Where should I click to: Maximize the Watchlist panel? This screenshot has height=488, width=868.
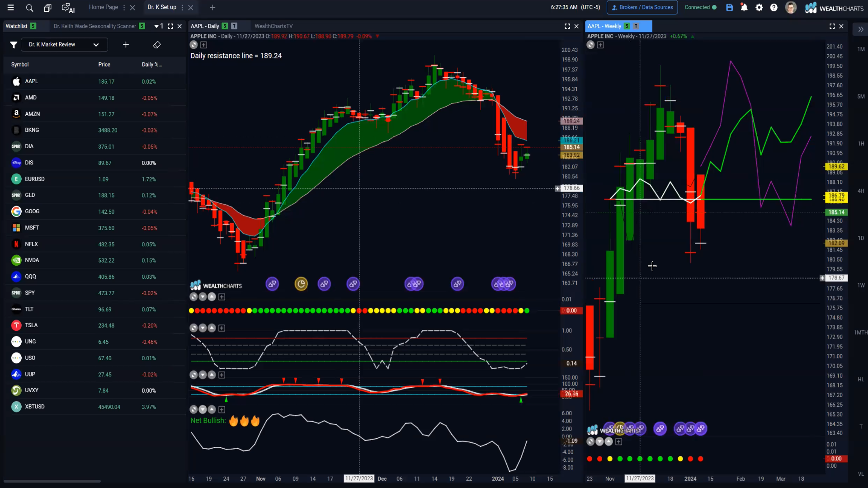coord(170,26)
